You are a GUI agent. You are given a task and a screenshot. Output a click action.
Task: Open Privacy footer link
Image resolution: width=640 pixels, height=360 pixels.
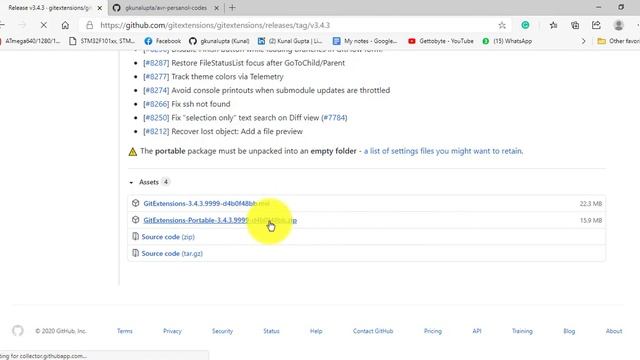(x=172, y=331)
